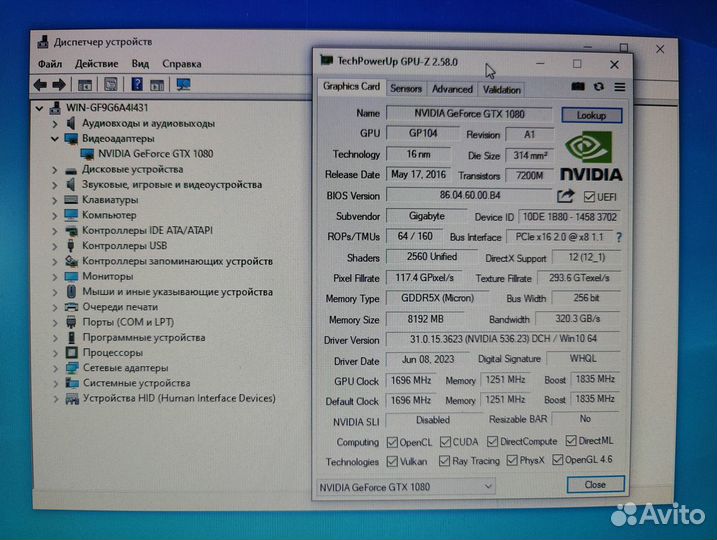Select the Graphics Card tab
Viewport: 717px width, 540px height.
[x=351, y=86]
